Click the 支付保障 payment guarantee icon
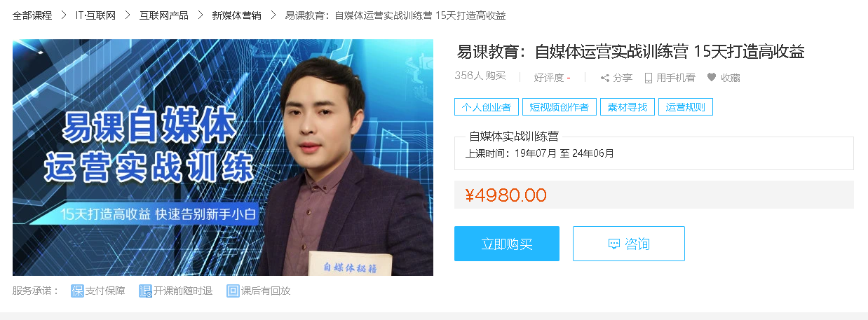868x320 pixels. click(77, 291)
